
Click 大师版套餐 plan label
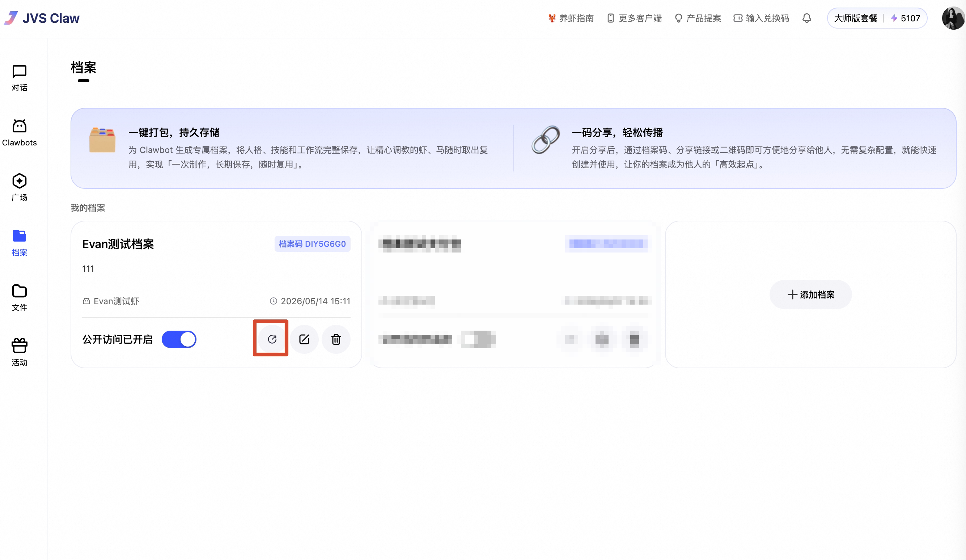point(856,18)
